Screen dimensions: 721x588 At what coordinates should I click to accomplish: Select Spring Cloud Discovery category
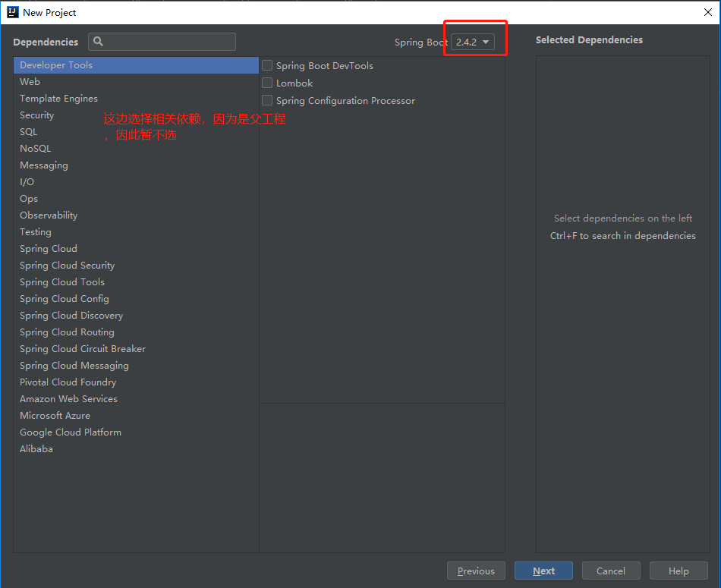[x=136, y=316]
